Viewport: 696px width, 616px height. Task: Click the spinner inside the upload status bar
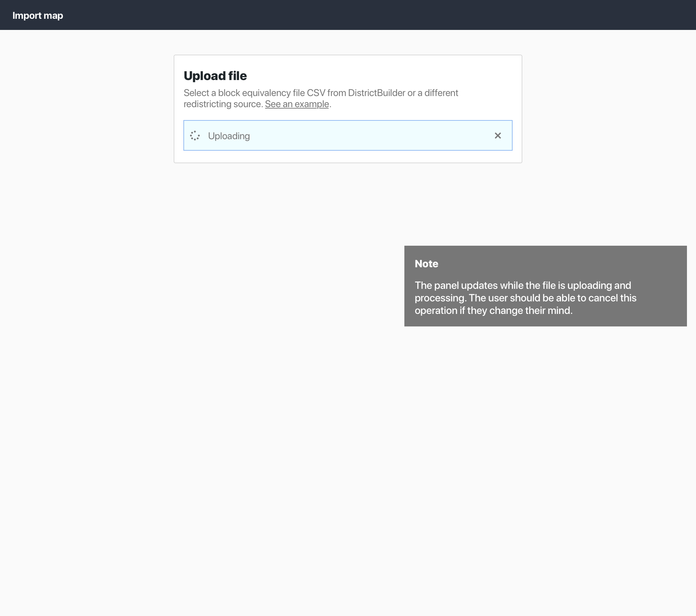[195, 135]
